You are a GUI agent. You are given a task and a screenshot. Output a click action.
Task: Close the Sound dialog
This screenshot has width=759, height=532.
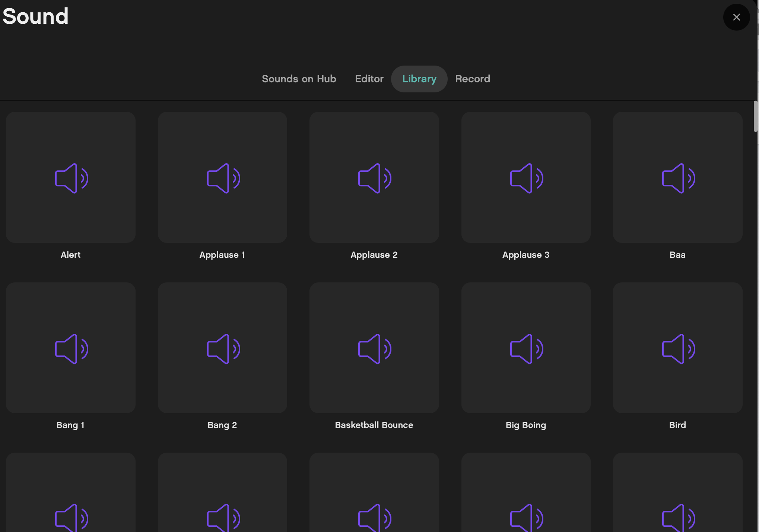pos(736,17)
